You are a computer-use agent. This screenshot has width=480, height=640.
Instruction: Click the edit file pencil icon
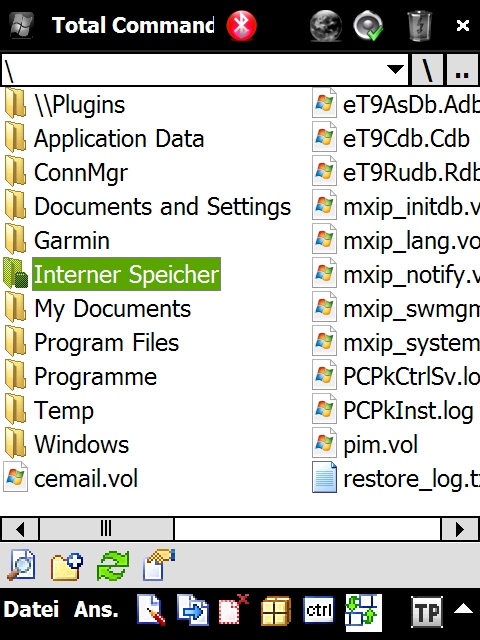pos(151,610)
